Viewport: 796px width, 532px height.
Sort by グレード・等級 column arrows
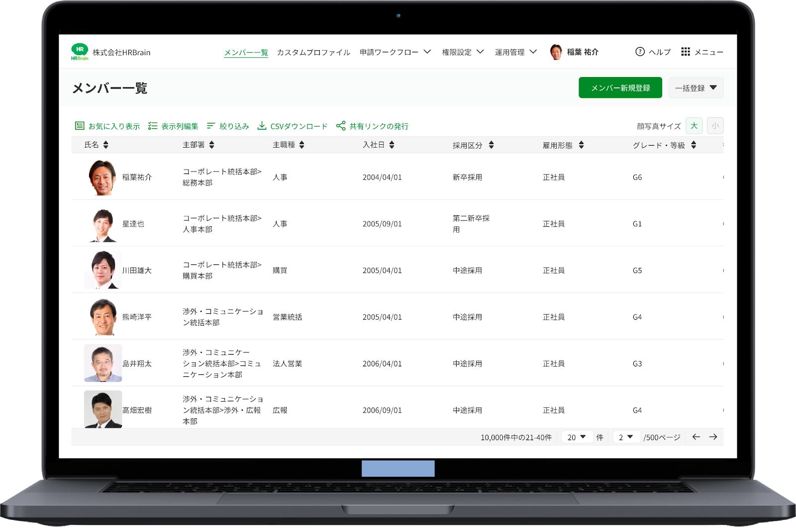point(694,145)
